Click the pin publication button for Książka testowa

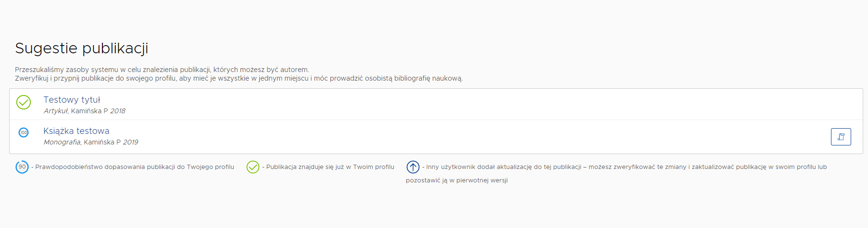tap(841, 137)
